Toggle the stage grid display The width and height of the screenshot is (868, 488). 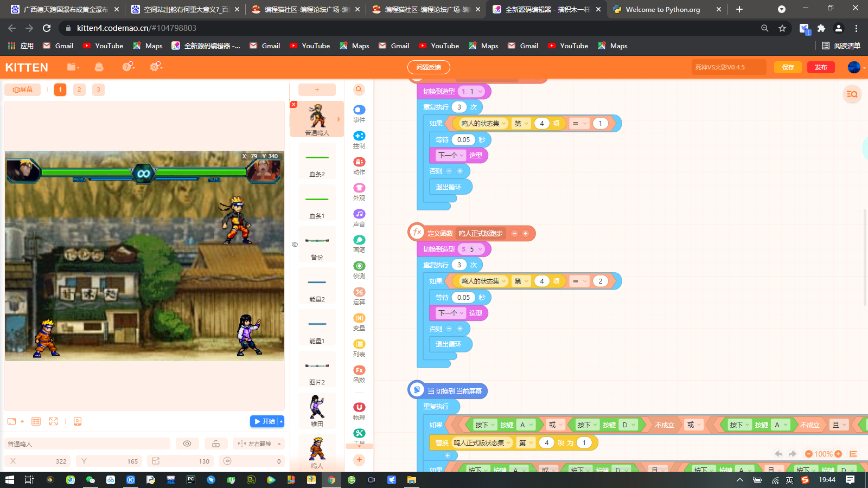click(36, 421)
